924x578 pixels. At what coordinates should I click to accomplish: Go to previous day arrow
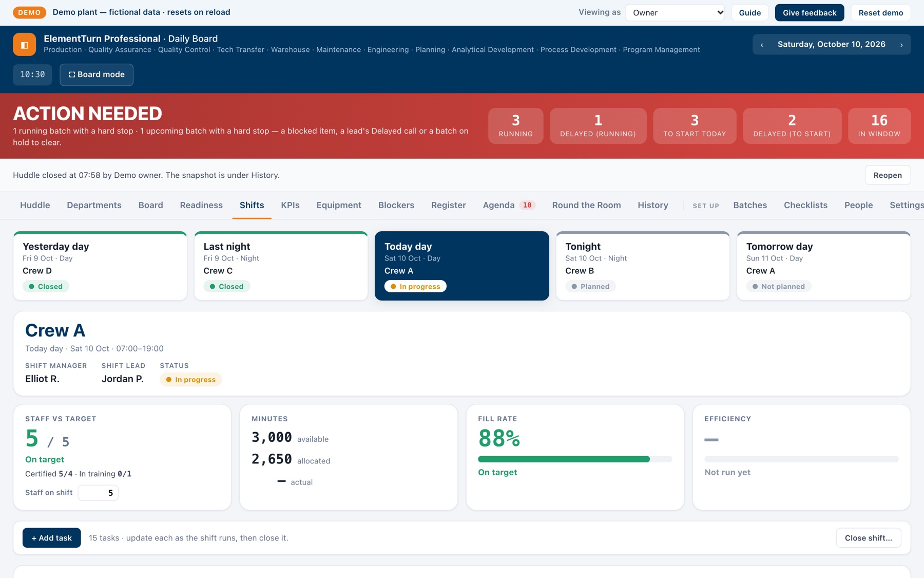pos(762,45)
